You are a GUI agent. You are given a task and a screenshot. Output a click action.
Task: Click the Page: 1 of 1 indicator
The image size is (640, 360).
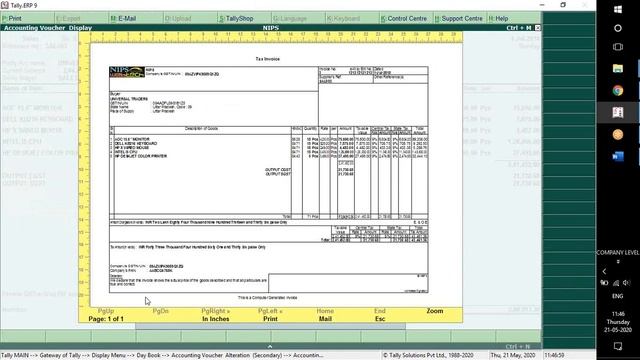click(106, 319)
